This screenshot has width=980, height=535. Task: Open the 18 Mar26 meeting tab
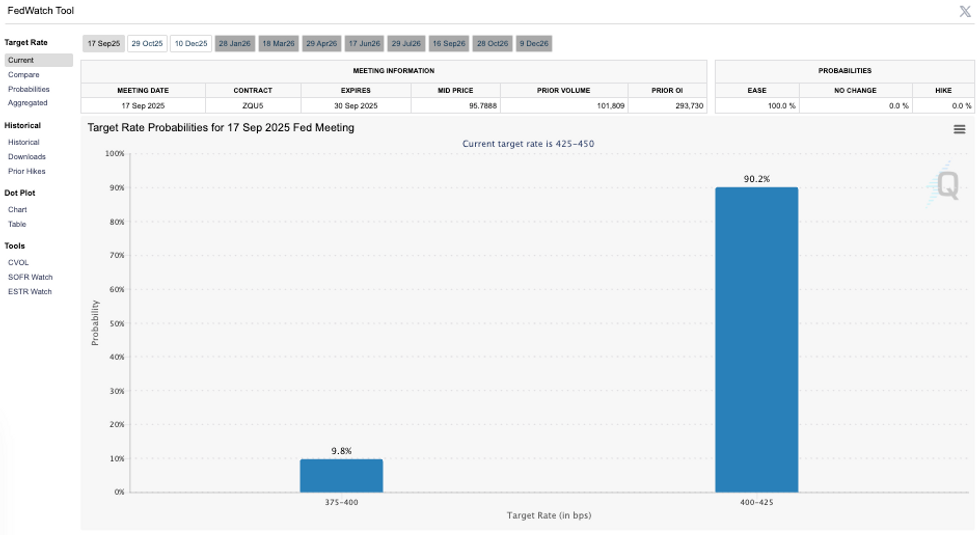click(278, 44)
